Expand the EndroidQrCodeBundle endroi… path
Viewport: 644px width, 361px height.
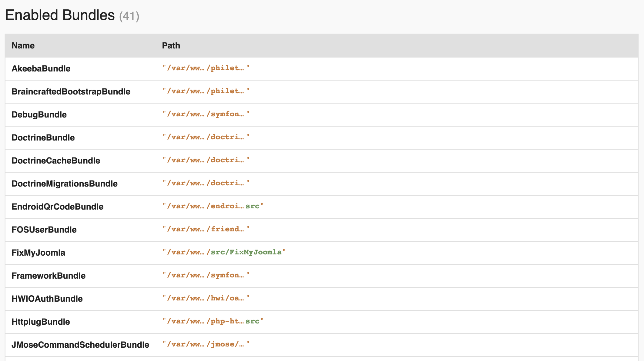[x=225, y=206]
